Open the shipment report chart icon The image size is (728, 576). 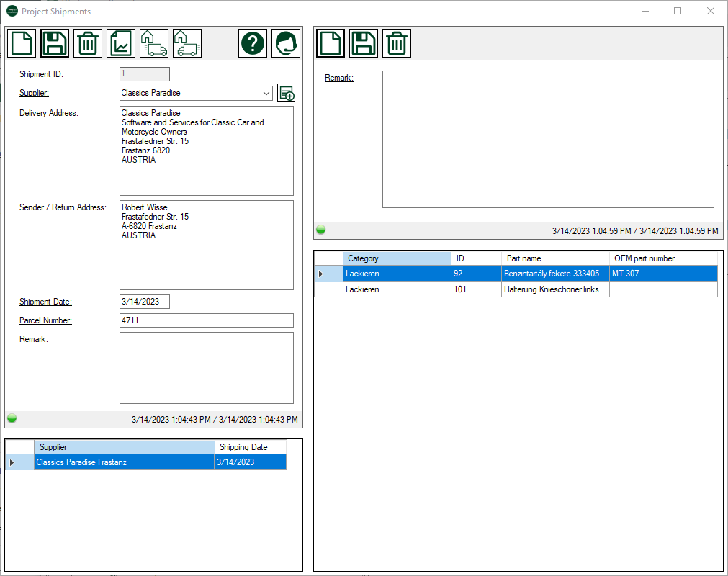coord(121,43)
